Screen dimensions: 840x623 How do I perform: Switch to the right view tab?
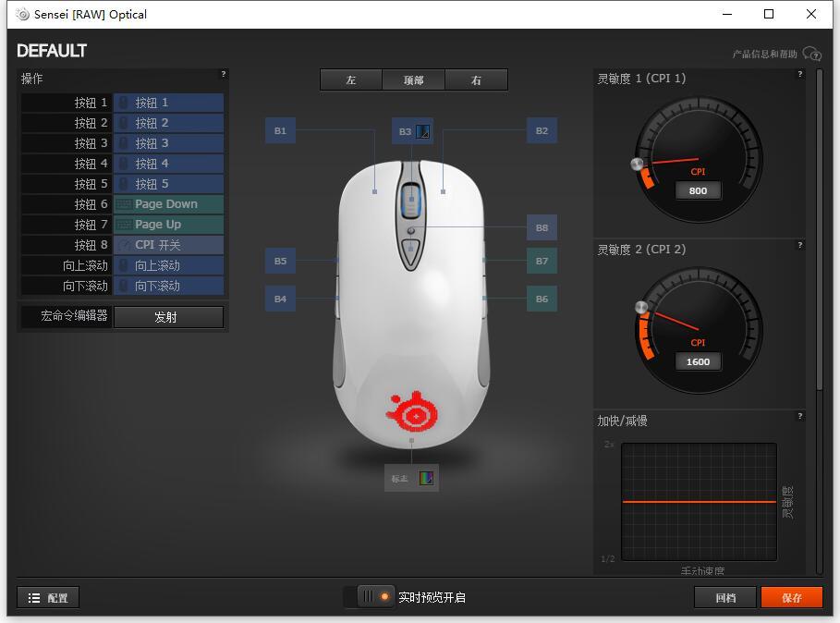[x=476, y=79]
